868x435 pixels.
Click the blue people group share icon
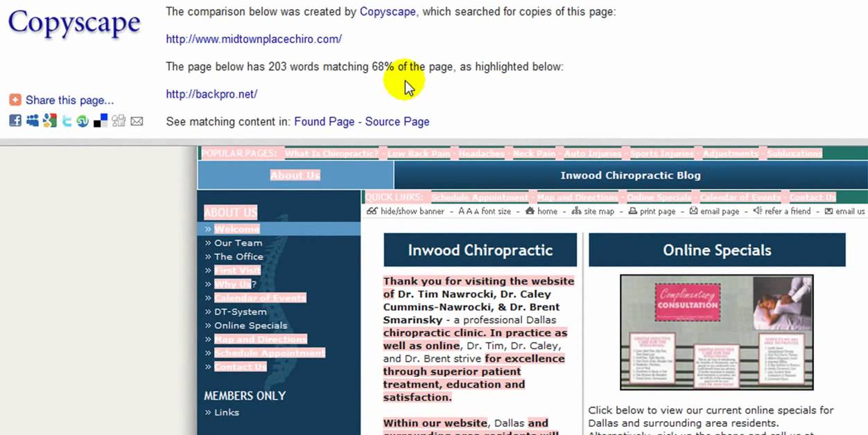pos(33,121)
